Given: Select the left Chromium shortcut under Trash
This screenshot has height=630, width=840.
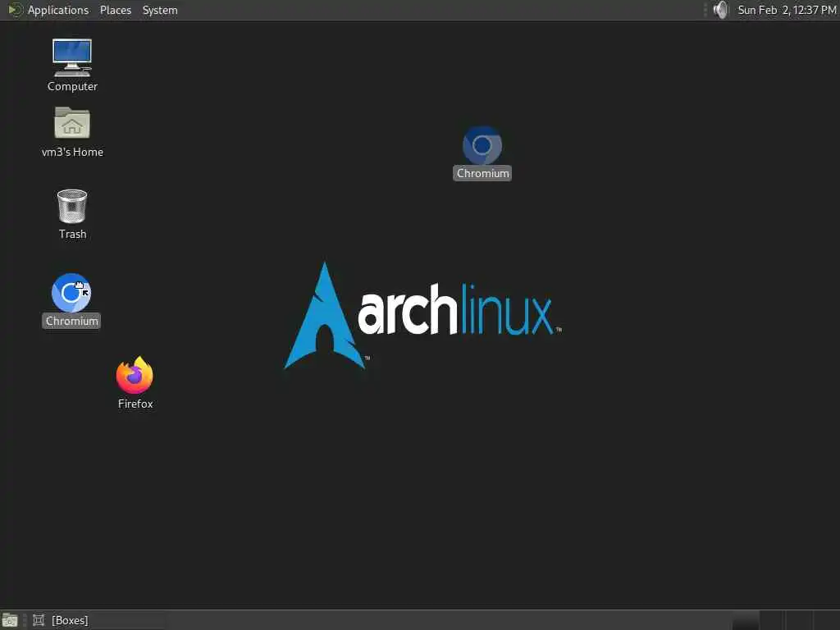Looking at the screenshot, I should coord(71,293).
